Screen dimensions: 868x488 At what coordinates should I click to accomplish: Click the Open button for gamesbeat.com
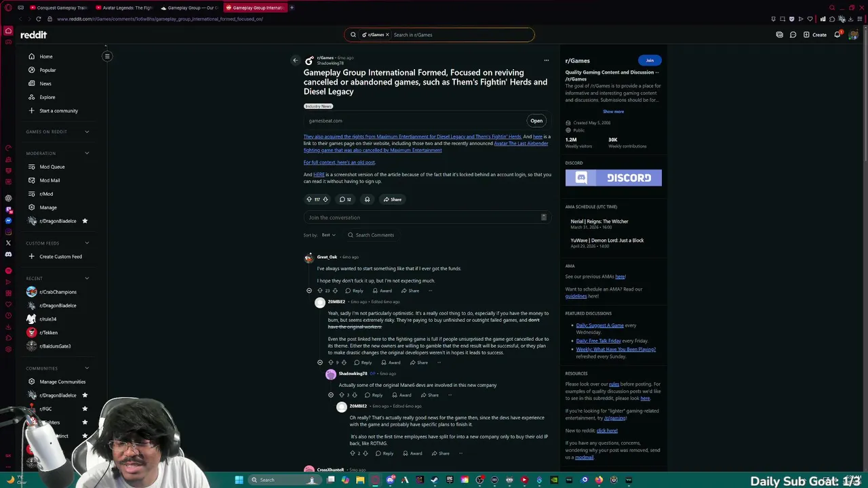(x=536, y=121)
